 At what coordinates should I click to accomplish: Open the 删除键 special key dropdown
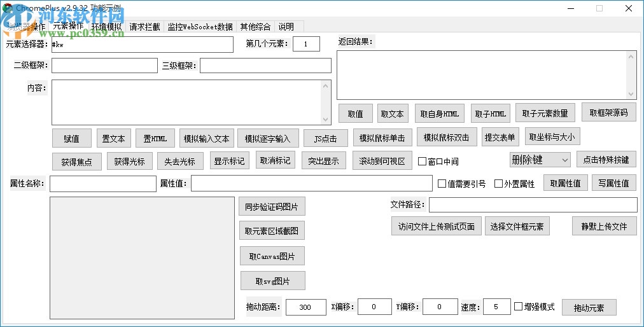[x=540, y=160]
